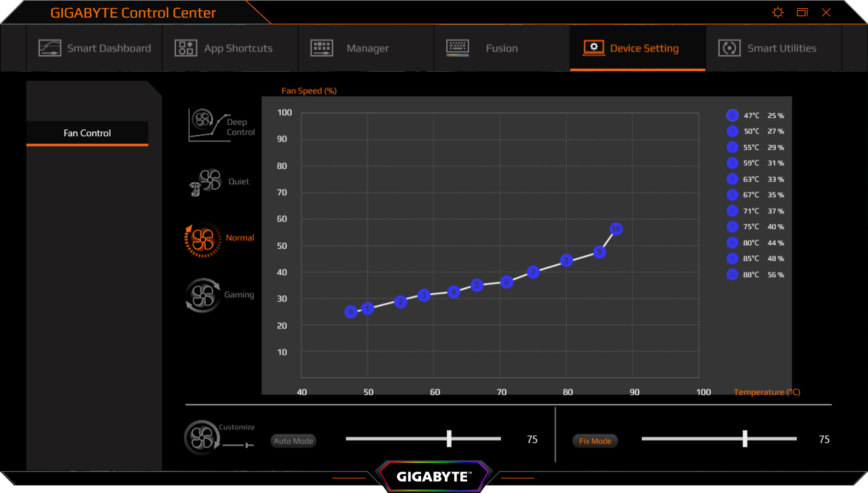Click curve point 0 on the fan graph
Viewport: 868px width, 493px height.
coord(351,312)
